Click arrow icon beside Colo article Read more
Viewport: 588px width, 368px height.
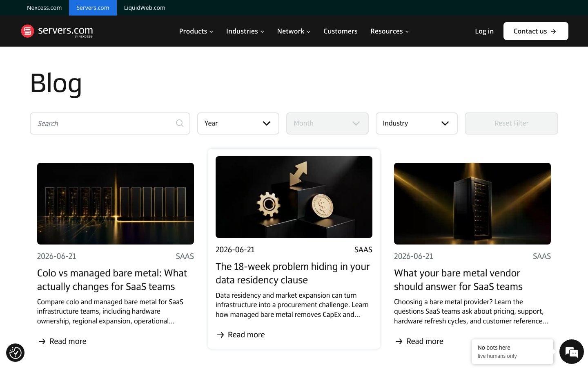[x=42, y=341]
